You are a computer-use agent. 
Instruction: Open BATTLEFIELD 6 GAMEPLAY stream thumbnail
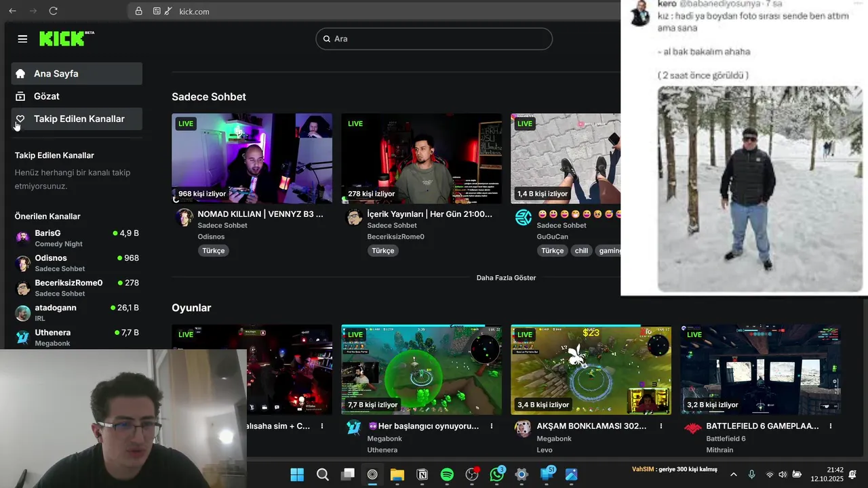[760, 369]
